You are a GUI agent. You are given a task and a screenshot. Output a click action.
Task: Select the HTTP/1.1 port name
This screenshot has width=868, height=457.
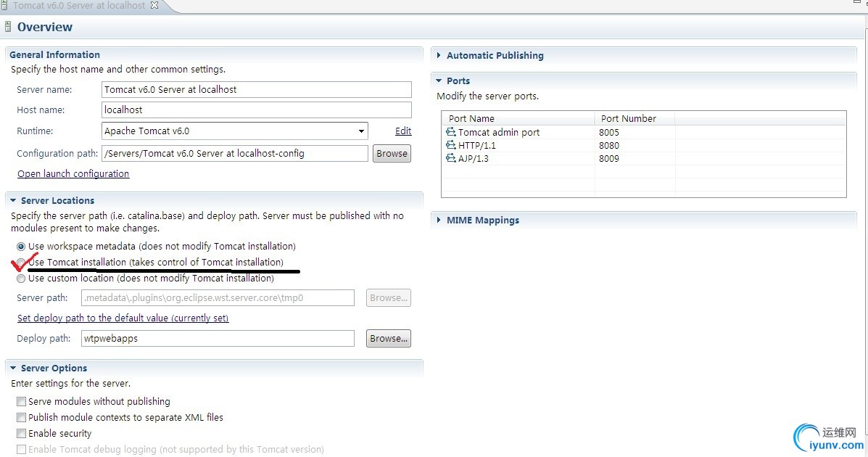[x=476, y=146]
